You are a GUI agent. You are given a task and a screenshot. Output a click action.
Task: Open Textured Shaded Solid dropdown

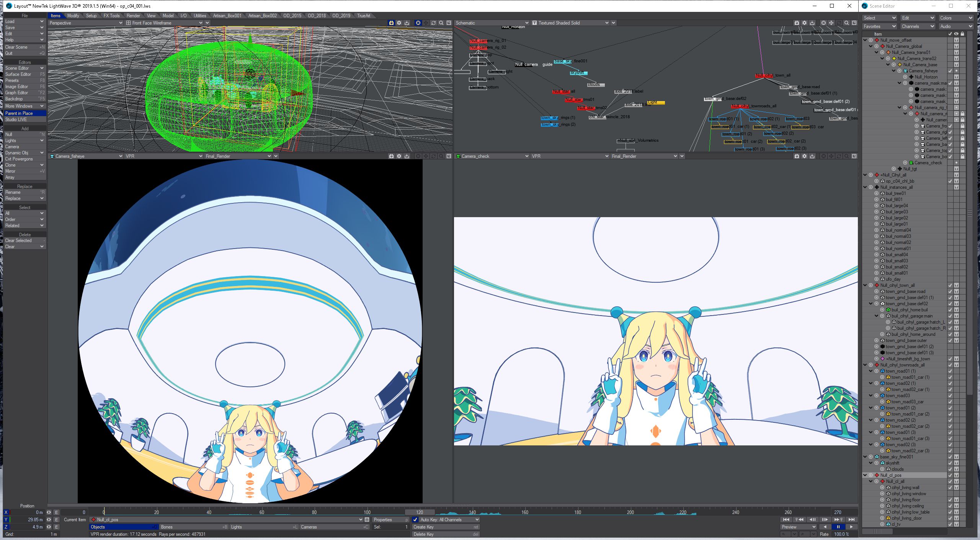(570, 23)
